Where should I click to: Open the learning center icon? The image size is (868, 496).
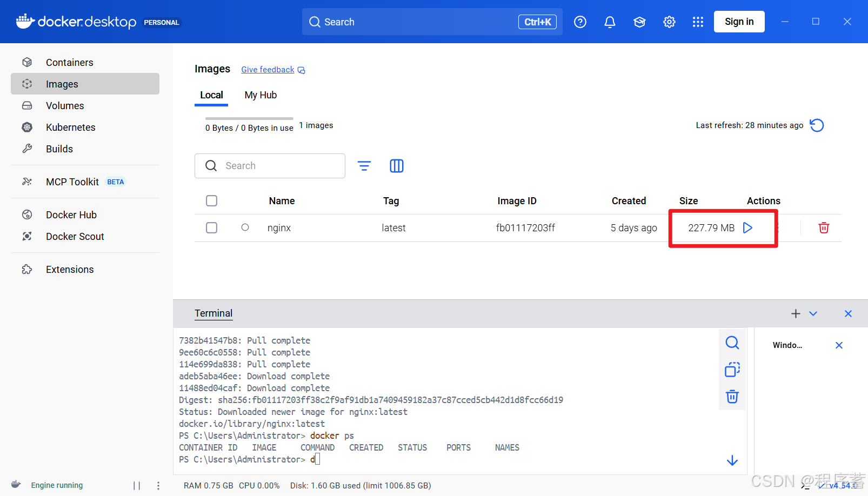tap(639, 22)
